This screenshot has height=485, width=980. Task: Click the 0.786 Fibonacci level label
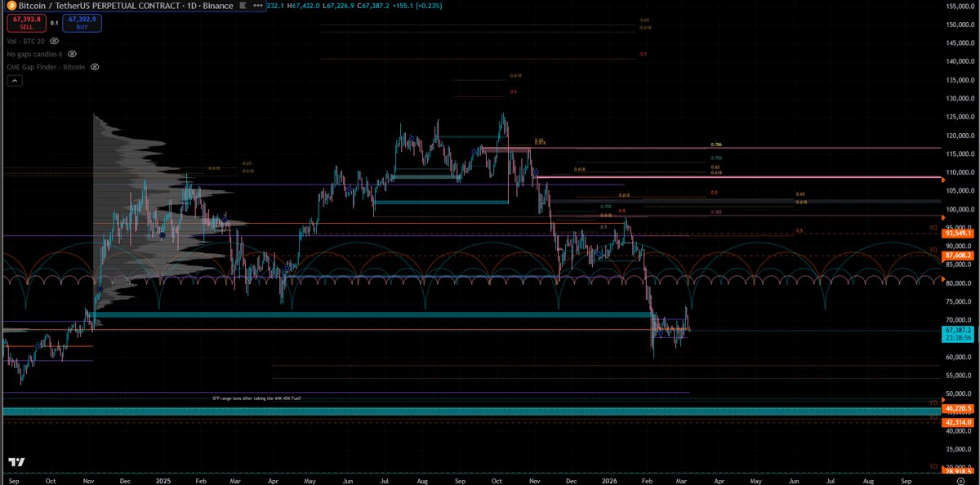tap(716, 145)
